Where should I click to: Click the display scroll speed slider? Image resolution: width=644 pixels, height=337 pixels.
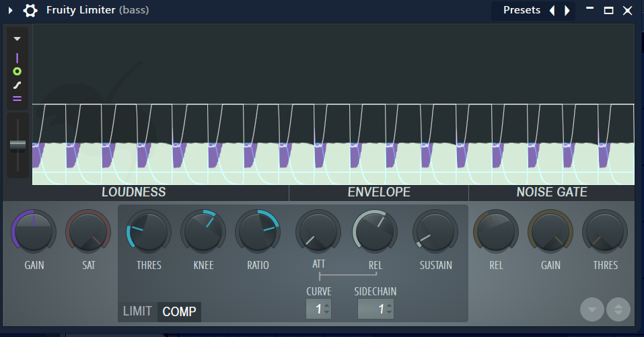click(x=17, y=145)
